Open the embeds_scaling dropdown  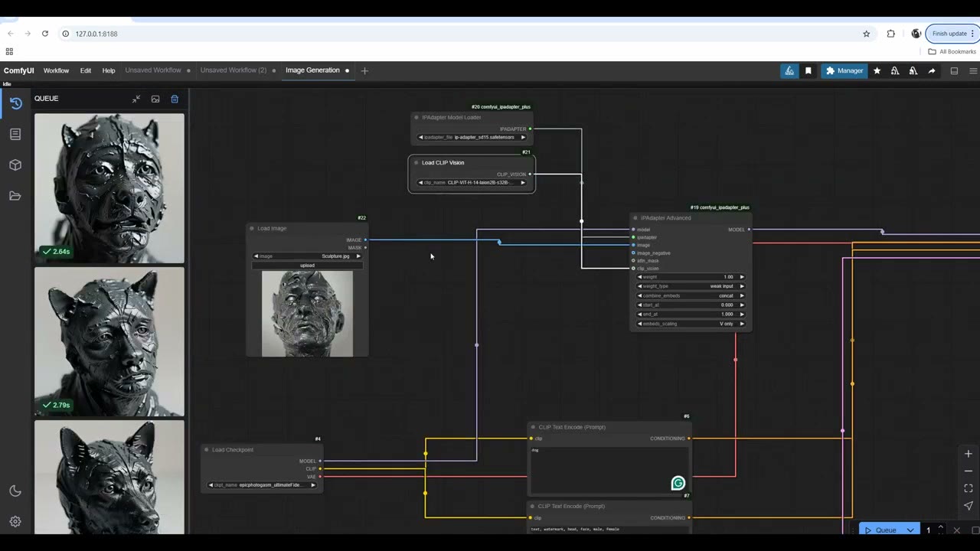tap(691, 324)
